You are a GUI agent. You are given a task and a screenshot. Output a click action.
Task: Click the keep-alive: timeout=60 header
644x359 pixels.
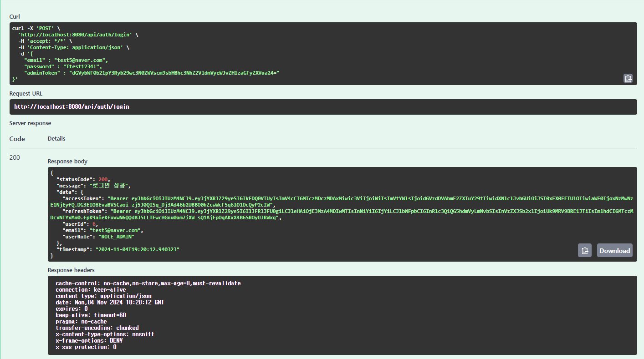pyautogui.click(x=91, y=315)
